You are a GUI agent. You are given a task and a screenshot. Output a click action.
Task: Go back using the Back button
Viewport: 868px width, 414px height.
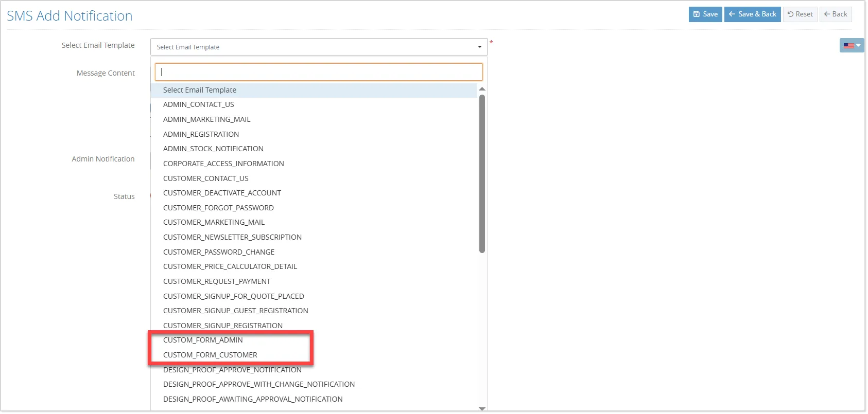tap(836, 14)
